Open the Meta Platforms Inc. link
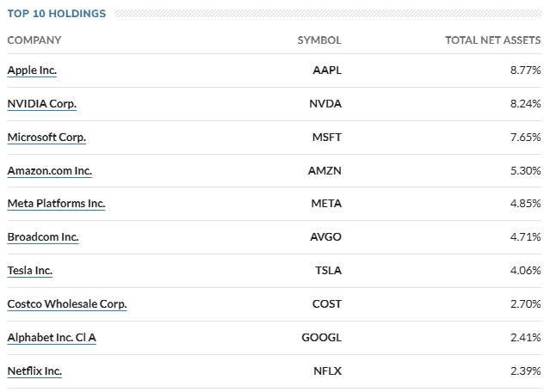Screen dimensions: 550x392 click(x=56, y=204)
